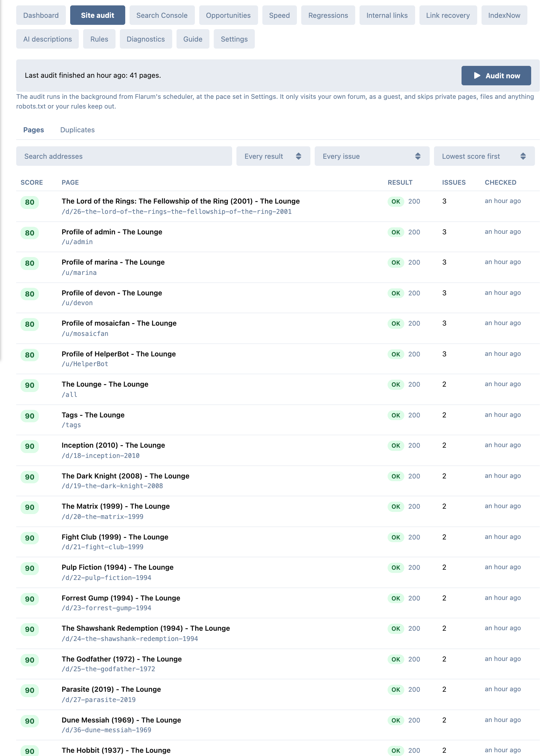The image size is (556, 756).
Task: Open the Lord of the Rings page row
Action: point(278,206)
